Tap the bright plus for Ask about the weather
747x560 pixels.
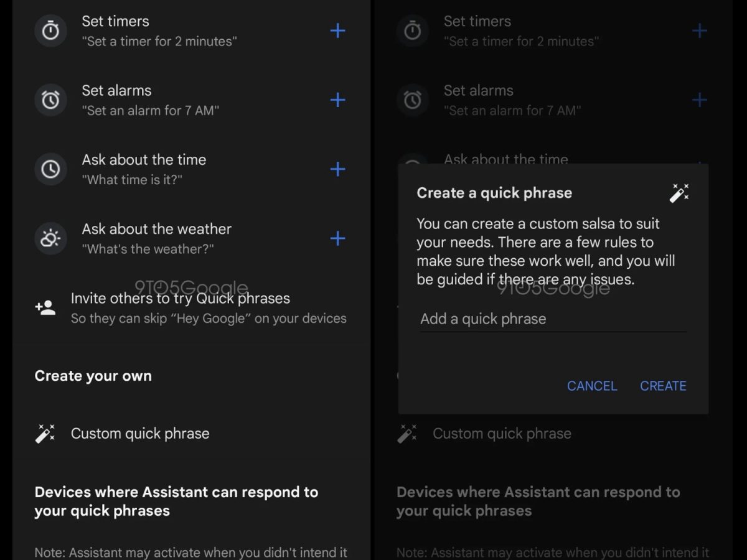pos(337,238)
